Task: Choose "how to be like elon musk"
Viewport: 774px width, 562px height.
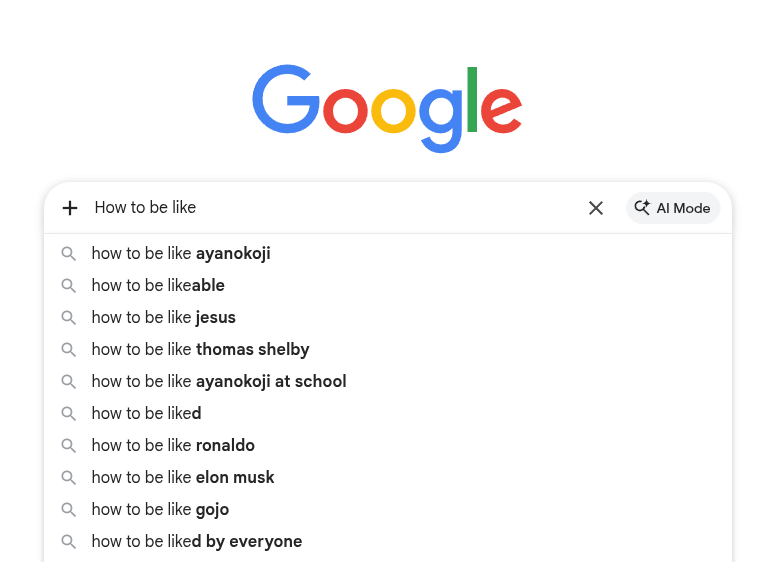Action: click(x=387, y=478)
